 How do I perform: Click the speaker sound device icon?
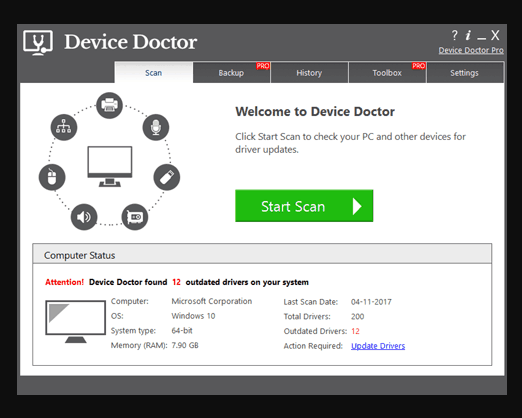(84, 217)
